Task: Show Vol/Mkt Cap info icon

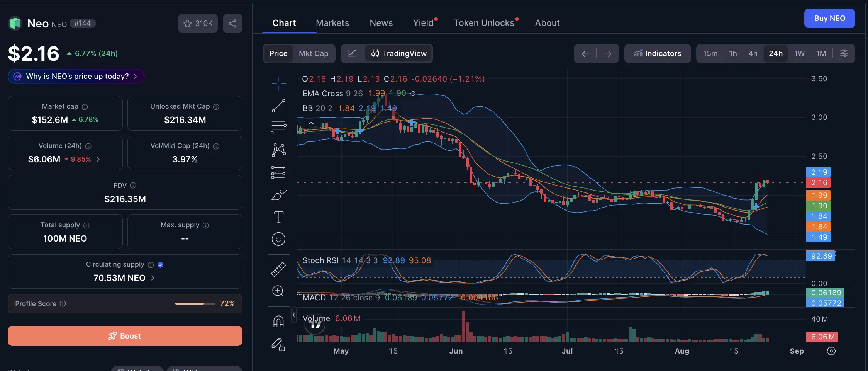Action: click(x=216, y=146)
